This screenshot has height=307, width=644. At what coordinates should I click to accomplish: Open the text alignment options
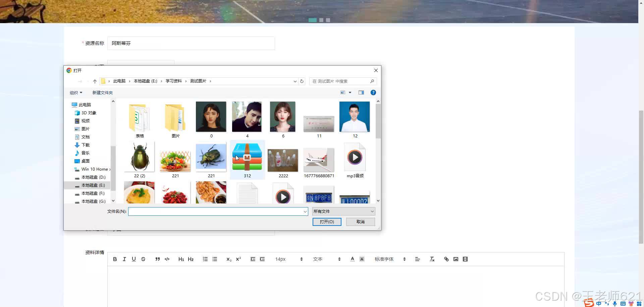[x=418, y=259]
